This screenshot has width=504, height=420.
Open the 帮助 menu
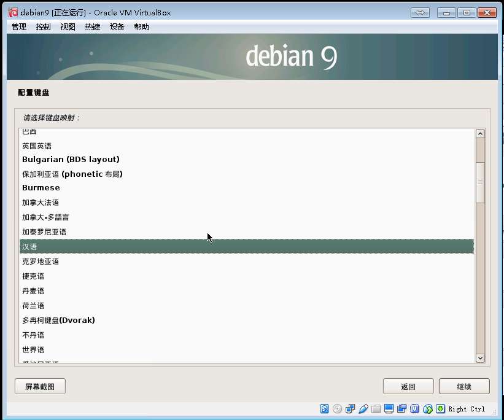pos(141,27)
